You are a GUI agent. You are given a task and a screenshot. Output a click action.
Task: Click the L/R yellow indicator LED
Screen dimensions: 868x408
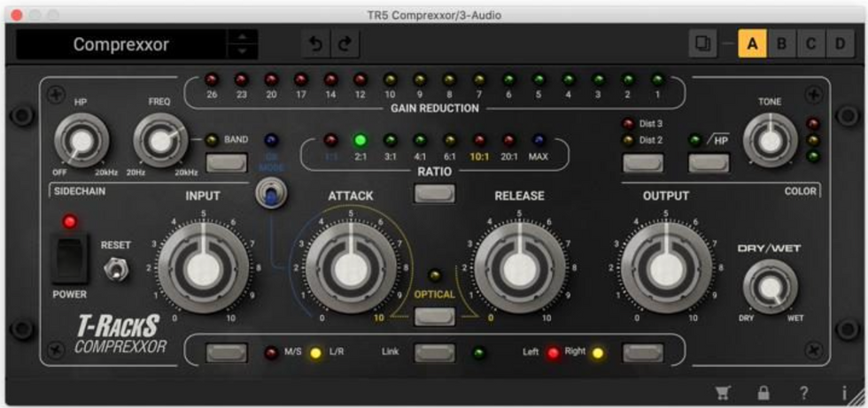pos(315,353)
